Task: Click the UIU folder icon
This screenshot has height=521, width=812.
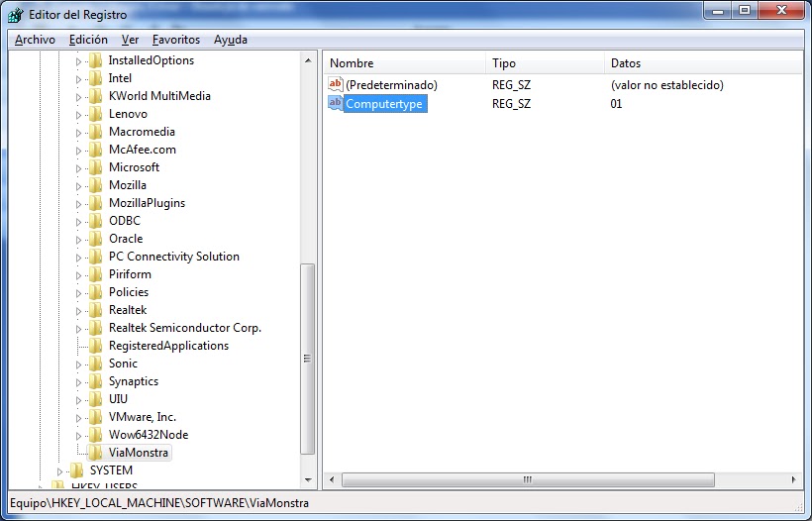Action: (x=95, y=399)
